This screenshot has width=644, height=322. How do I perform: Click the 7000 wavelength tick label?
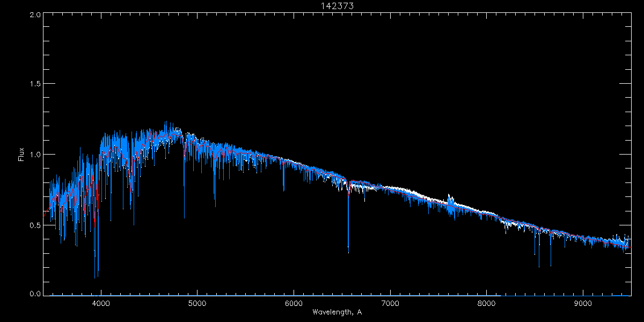(390, 303)
